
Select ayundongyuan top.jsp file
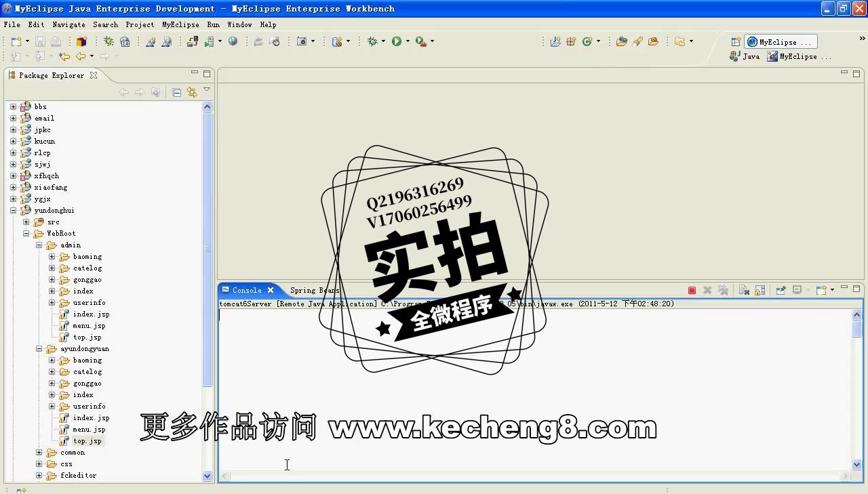(x=87, y=440)
